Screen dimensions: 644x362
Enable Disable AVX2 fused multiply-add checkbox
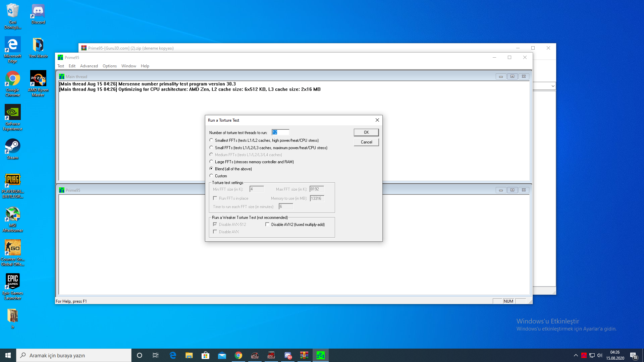pos(267,225)
